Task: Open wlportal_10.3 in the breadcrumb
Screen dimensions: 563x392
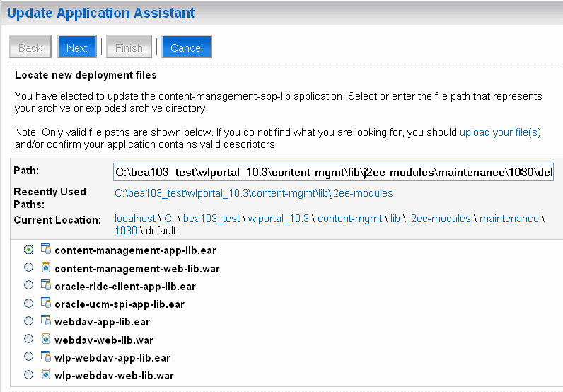Action: [278, 219]
